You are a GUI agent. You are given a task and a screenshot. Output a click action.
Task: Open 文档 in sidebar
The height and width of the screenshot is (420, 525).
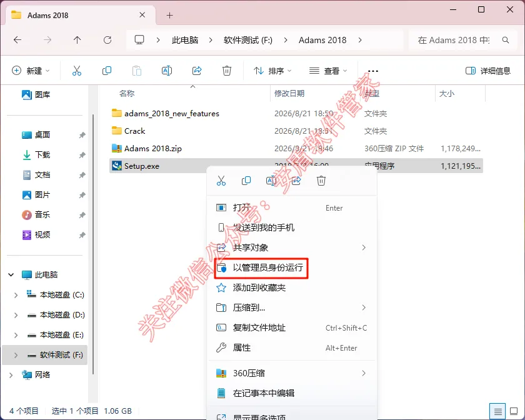point(36,175)
